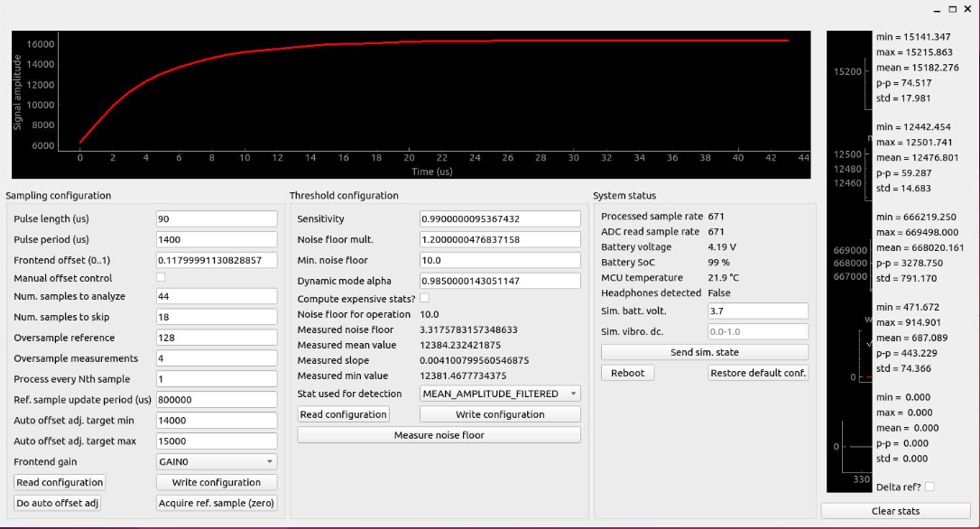Click Headphones detected value False
The width and height of the screenshot is (980, 529).
719,292
